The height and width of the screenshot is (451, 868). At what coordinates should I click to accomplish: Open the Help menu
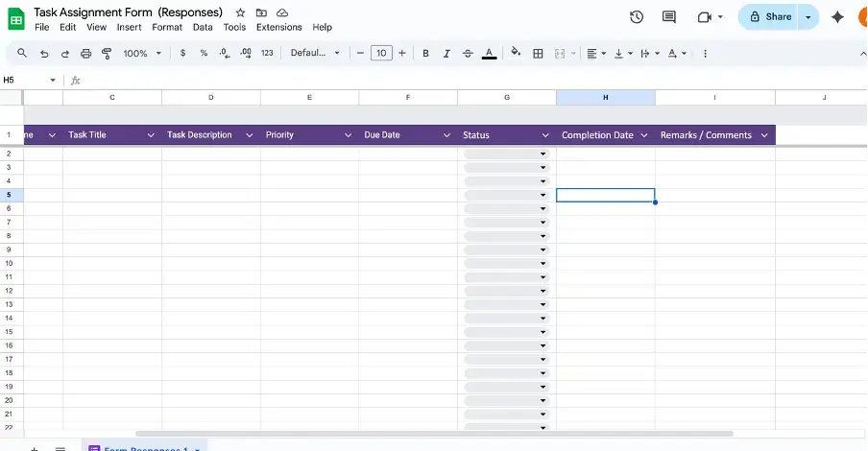[323, 27]
